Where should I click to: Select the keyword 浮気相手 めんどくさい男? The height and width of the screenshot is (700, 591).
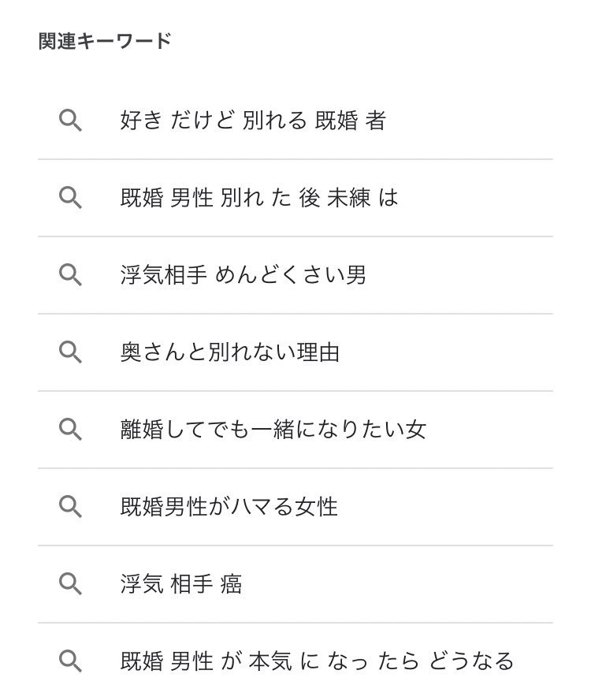click(x=243, y=275)
